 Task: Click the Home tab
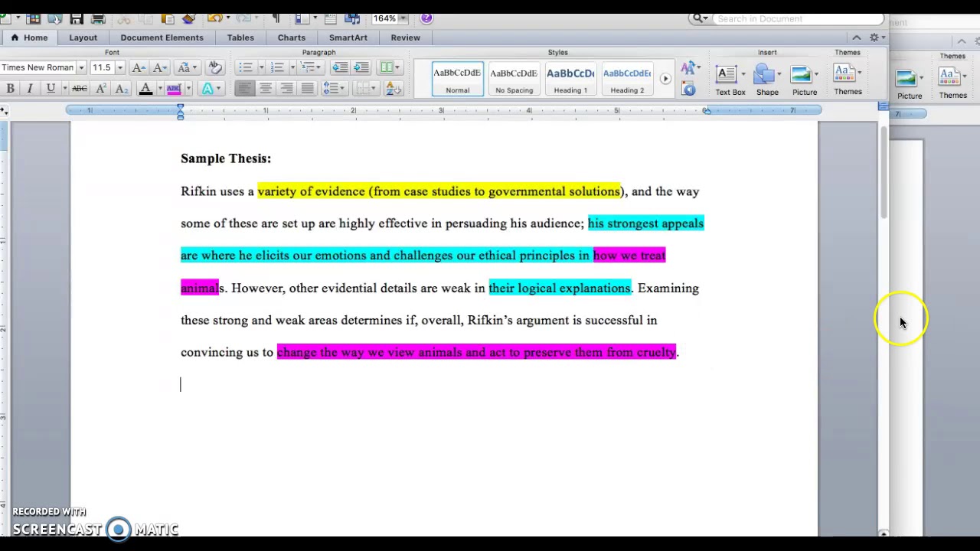click(29, 37)
